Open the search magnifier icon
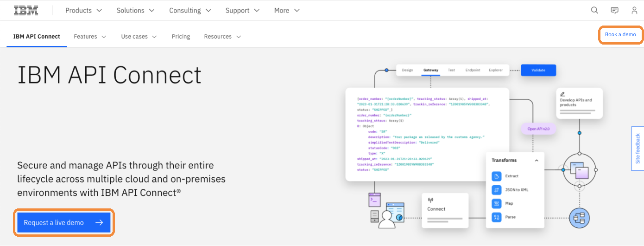 tap(594, 10)
